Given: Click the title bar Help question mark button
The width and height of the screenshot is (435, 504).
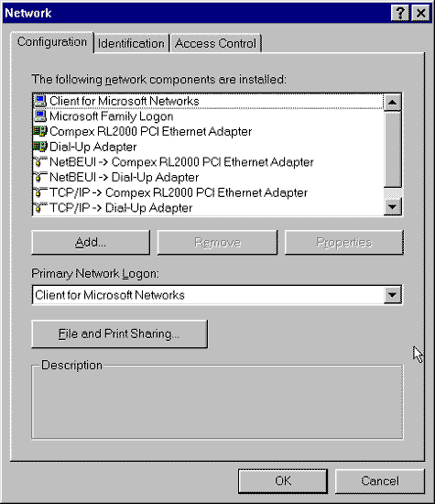Looking at the screenshot, I should coord(400,13).
